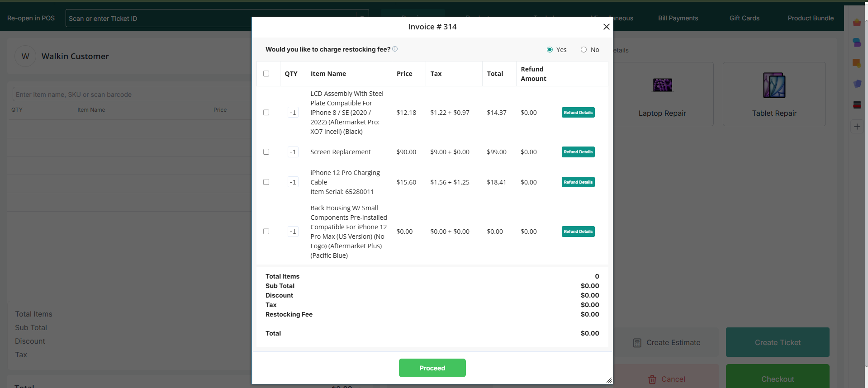Click the $1.22 + $0.97 tax cell
The image size is (868, 388).
click(450, 113)
